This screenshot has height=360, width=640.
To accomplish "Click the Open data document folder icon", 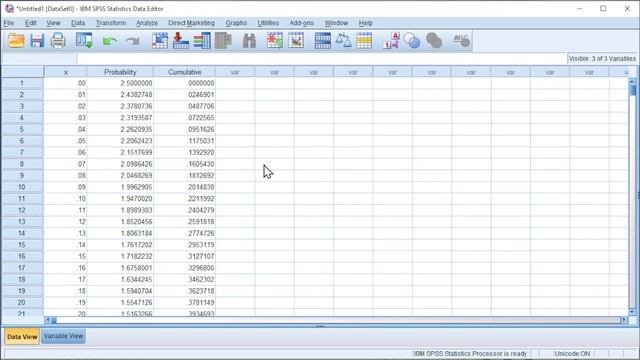I will point(16,41).
